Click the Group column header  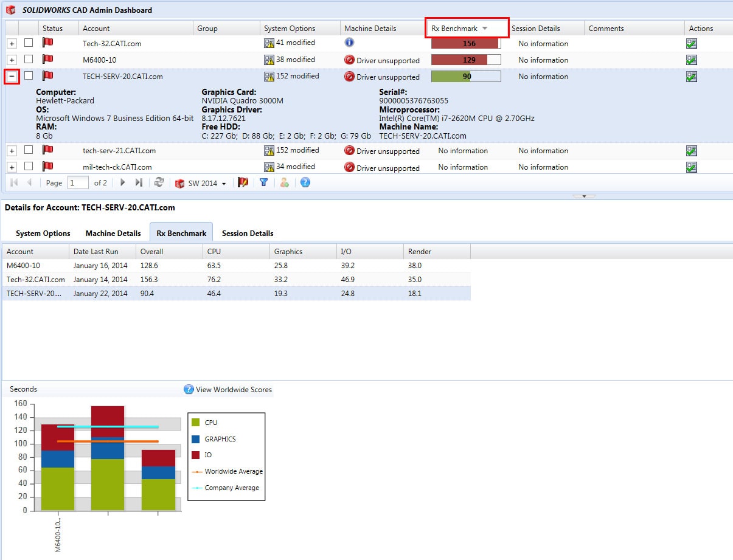pos(227,28)
